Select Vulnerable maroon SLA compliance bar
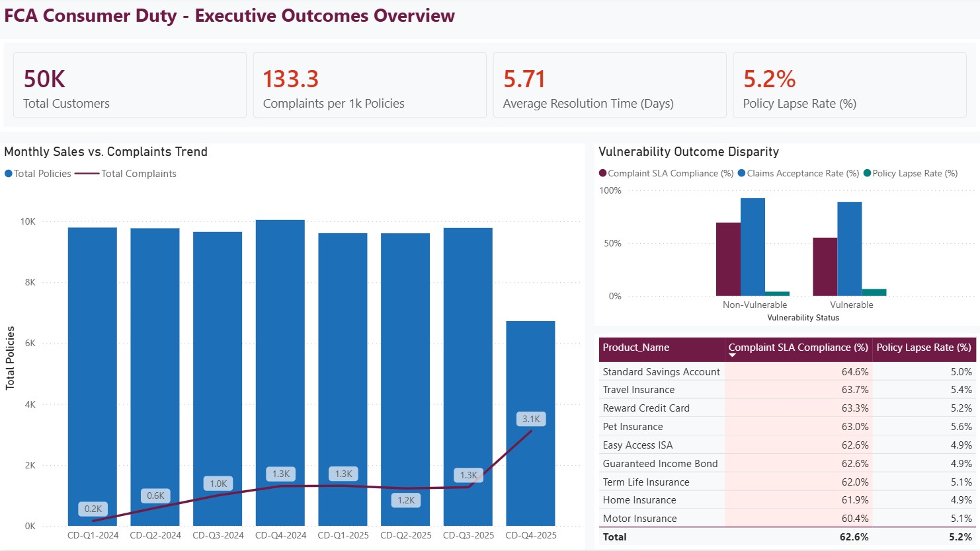The width and height of the screenshot is (980, 551). tap(825, 267)
